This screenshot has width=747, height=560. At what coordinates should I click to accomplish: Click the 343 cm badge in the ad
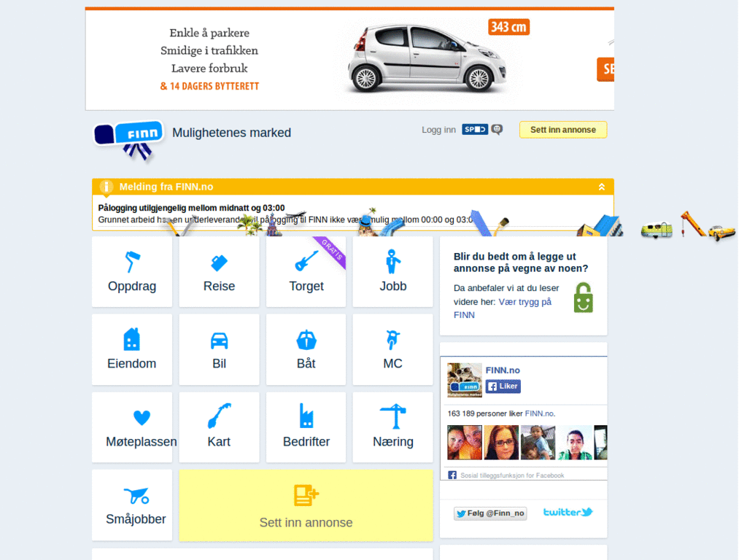508,27
